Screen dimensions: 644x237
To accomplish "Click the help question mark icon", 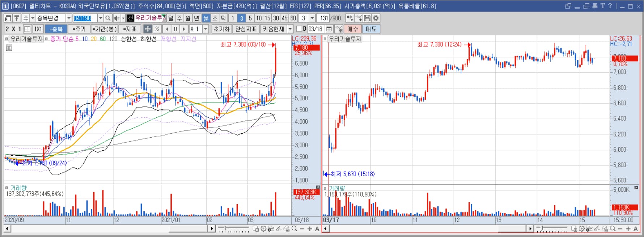I will pos(610,6).
